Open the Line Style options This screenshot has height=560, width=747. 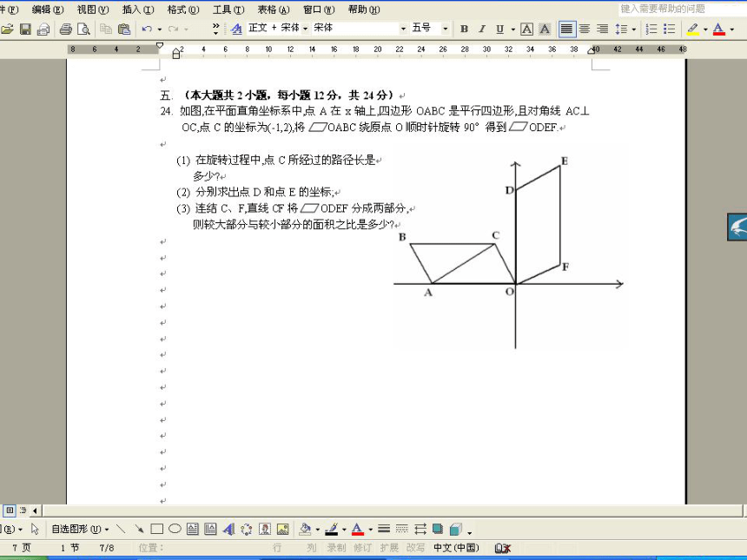pyautogui.click(x=384, y=529)
